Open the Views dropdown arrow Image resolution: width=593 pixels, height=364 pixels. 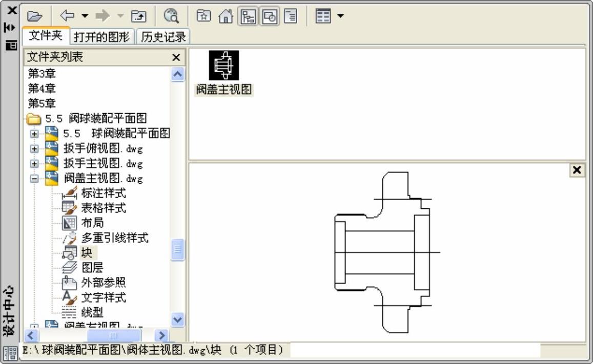coord(340,16)
